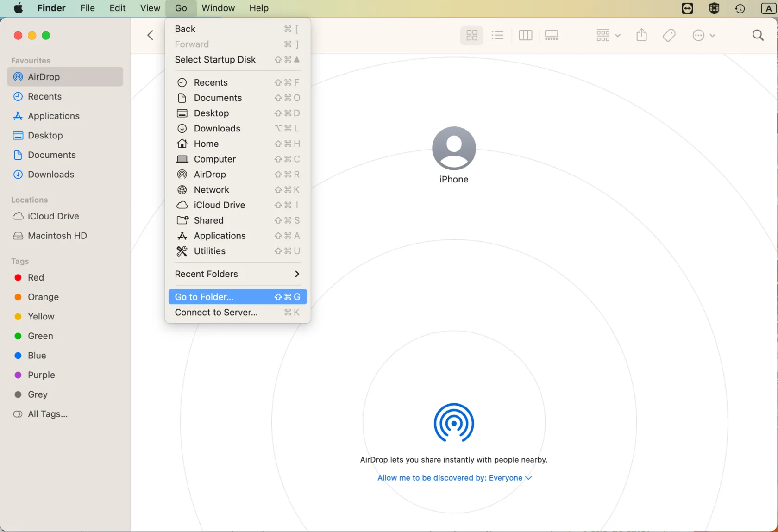Select the iPhone AirDrop recipient avatar
This screenshot has width=778, height=532.
click(x=453, y=148)
